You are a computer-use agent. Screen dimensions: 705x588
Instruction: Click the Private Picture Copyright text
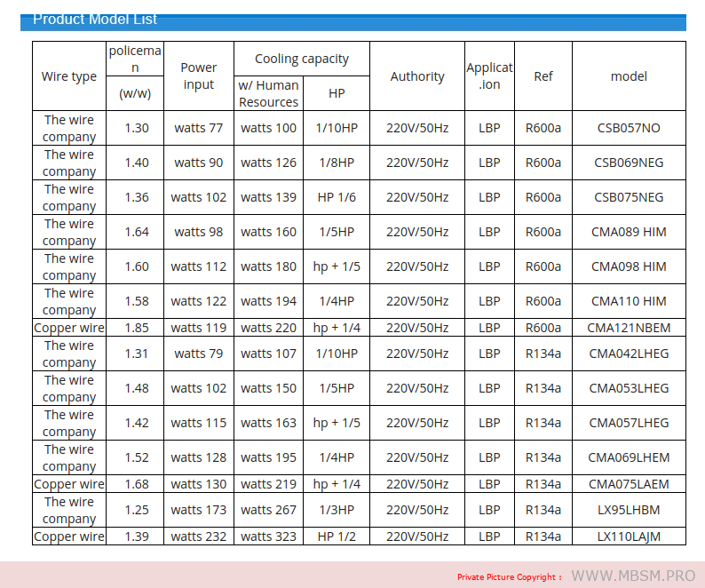(x=509, y=577)
